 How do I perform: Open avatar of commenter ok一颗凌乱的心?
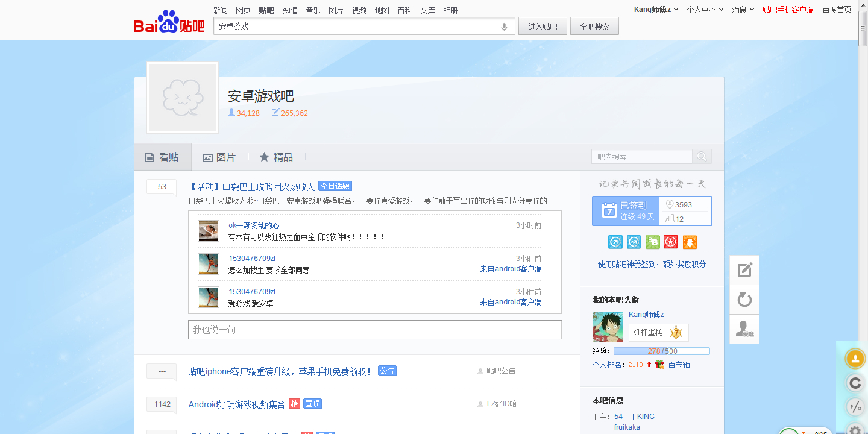click(x=209, y=231)
